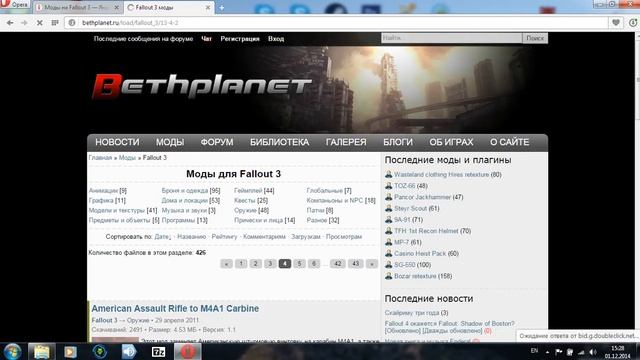The image size is (640, 360).
Task: Open the ГАЛЕРЕЯ navigation menu
Action: point(346,142)
